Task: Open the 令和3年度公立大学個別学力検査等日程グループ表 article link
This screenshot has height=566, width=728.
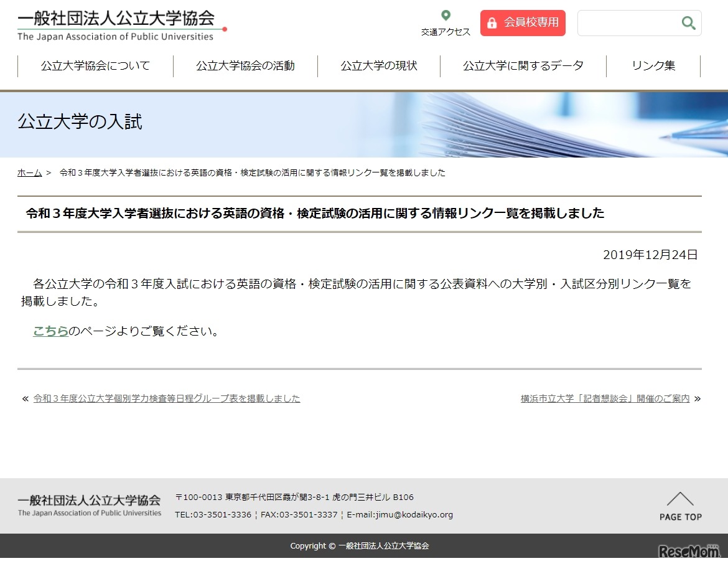Action: coord(166,398)
